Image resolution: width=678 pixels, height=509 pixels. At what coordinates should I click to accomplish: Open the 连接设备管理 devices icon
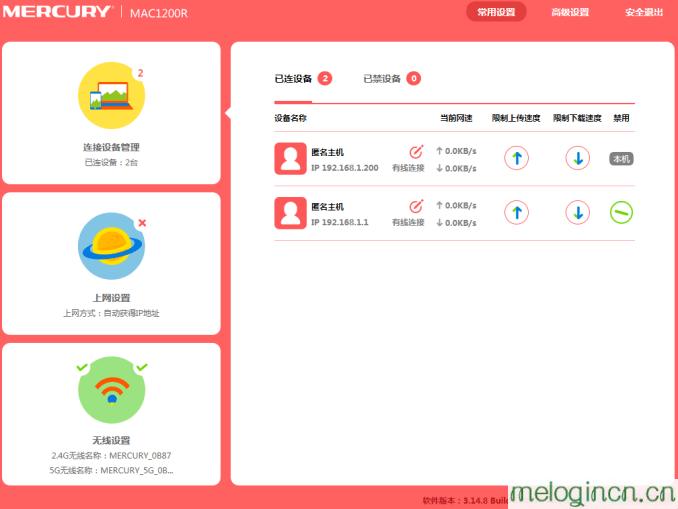click(112, 96)
